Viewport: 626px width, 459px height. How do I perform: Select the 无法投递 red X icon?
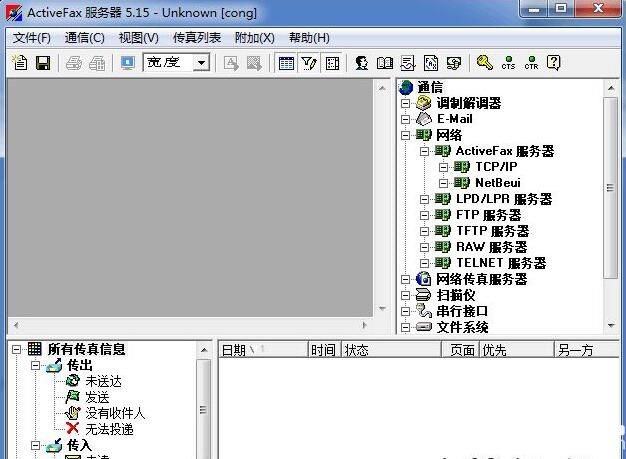(x=73, y=429)
